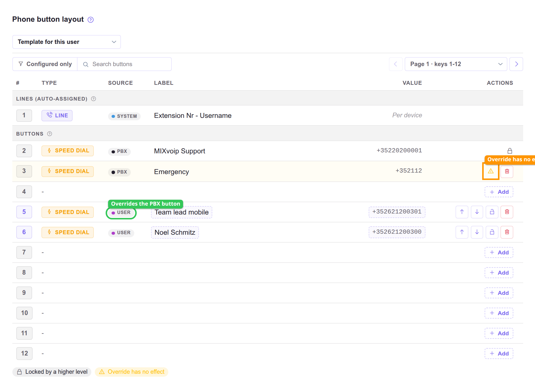This screenshot has height=392, width=535.
Task: Click the SPEED DIAL badge on key 2
Action: tap(68, 151)
